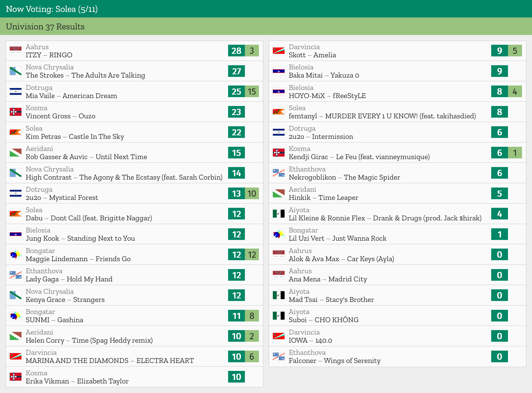Click the Bielosia flag beside Baka Mitai entry
Image resolution: width=532 pixels, height=393 pixels.
tap(279, 71)
